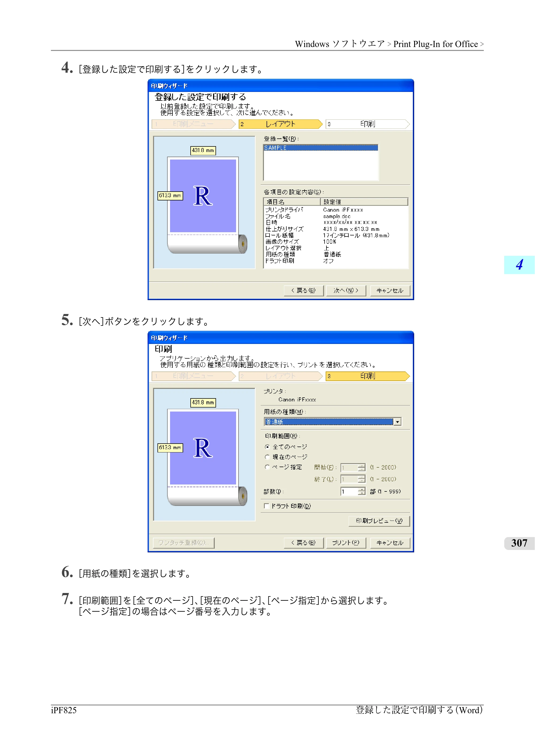535x756 pixels.
Task: Click レイアウト step tab in first dialog
Action: click(x=281, y=124)
